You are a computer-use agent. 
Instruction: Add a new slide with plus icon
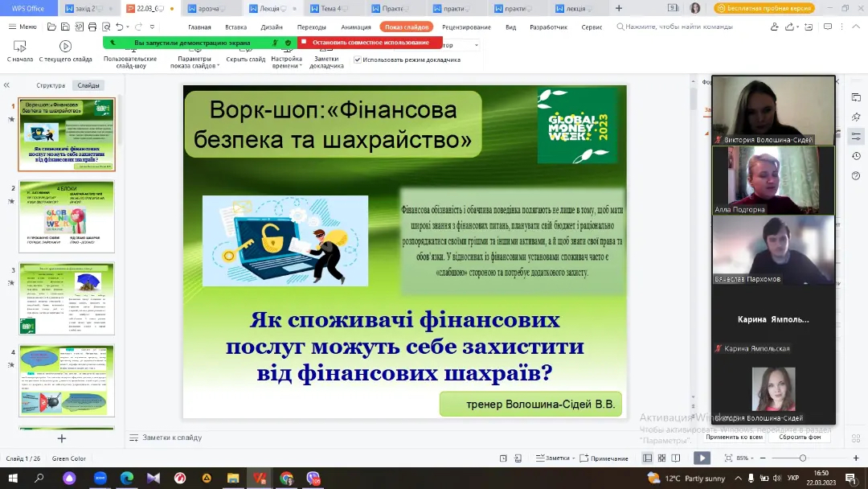tap(62, 438)
